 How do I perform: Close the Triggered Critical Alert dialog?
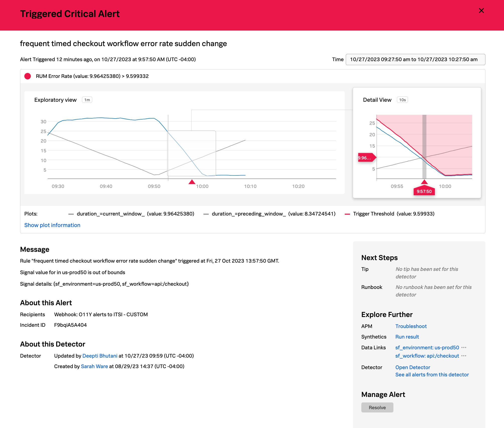pos(481,11)
